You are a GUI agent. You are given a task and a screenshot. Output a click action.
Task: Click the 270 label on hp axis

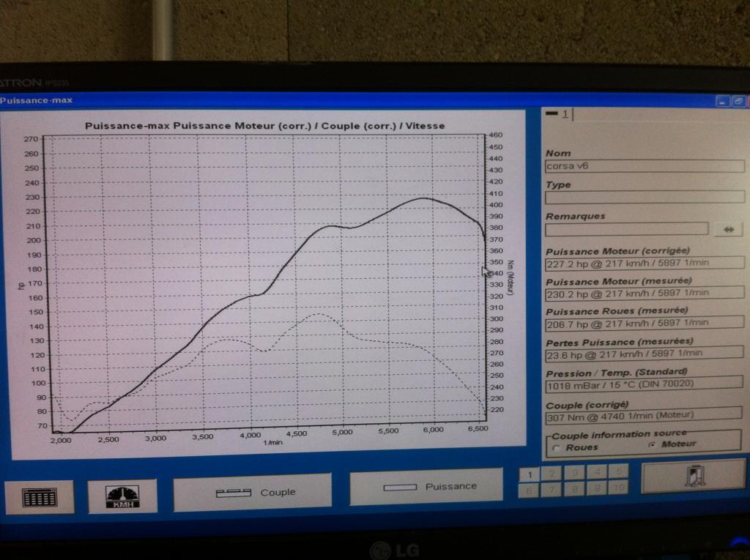point(31,139)
